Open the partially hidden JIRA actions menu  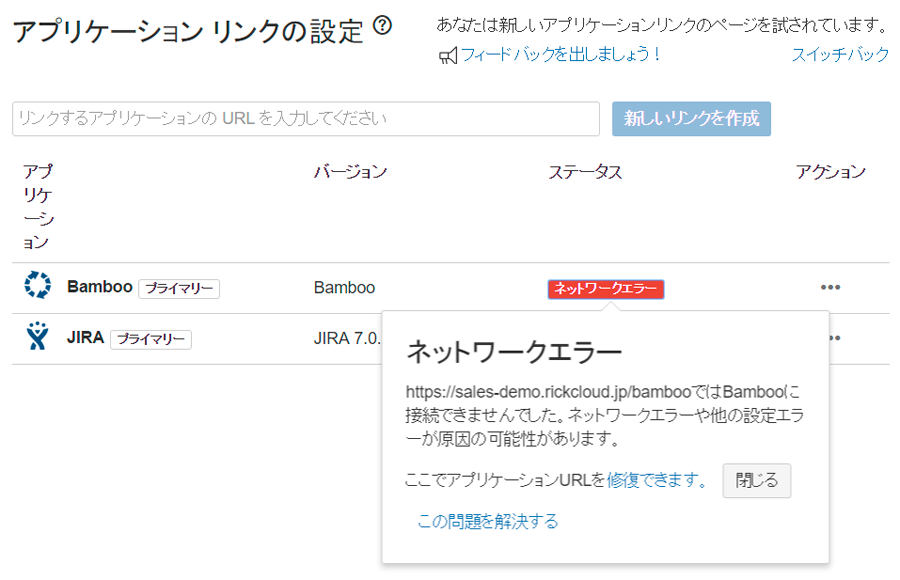[835, 338]
